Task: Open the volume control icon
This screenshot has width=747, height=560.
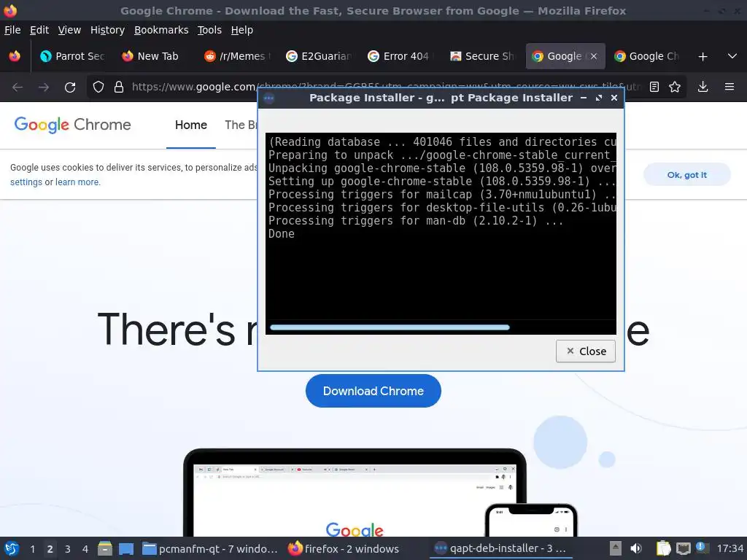Action: [x=636, y=548]
